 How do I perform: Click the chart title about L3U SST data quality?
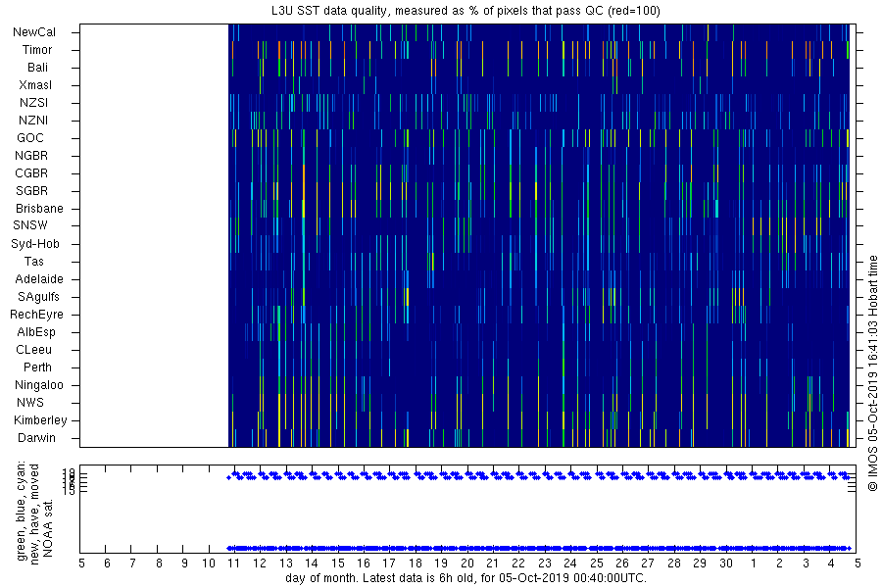point(465,11)
